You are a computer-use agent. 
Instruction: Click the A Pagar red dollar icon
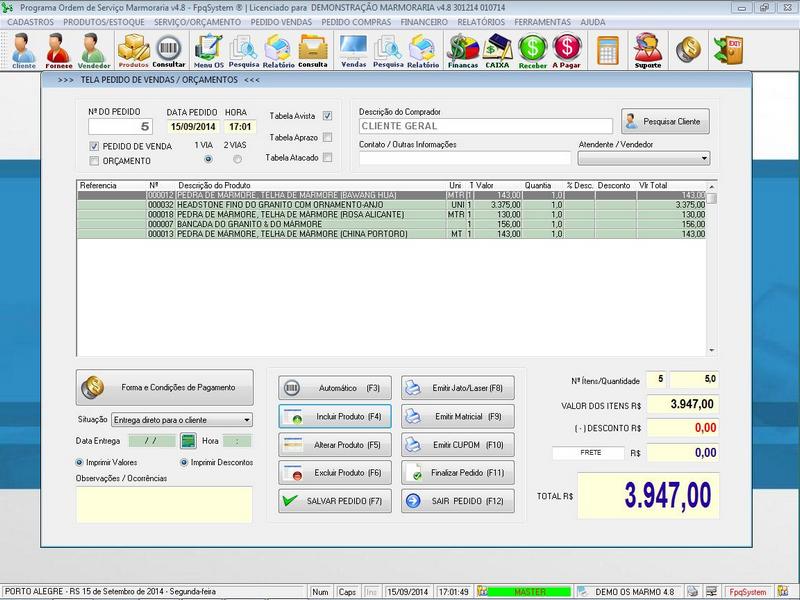(566, 48)
